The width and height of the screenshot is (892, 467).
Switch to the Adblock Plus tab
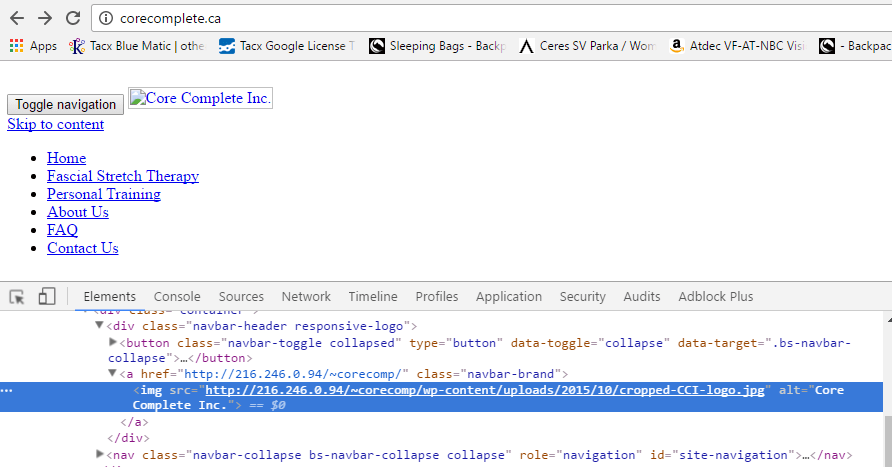click(x=716, y=296)
